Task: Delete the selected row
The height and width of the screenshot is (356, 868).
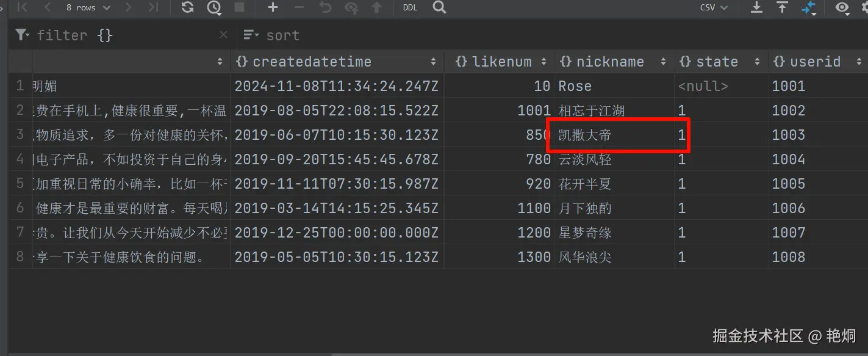Action: coord(298,8)
